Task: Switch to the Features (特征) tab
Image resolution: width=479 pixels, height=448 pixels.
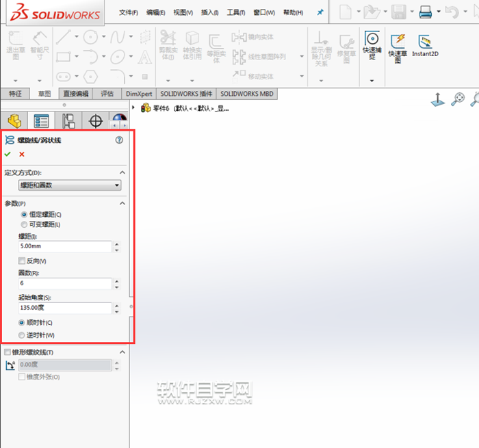Action: pyautogui.click(x=15, y=94)
